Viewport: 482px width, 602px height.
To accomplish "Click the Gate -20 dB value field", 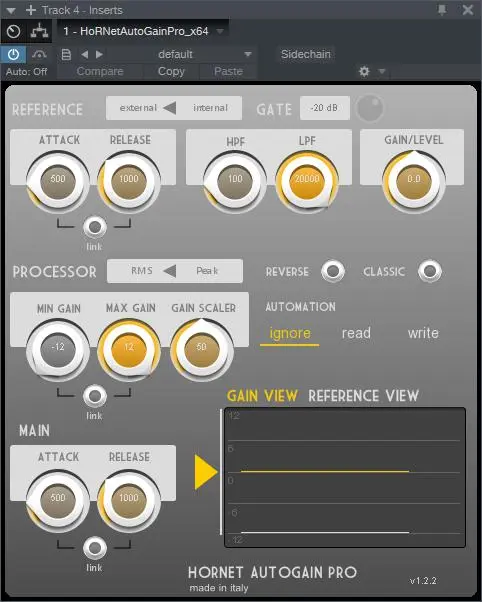I will click(325, 108).
